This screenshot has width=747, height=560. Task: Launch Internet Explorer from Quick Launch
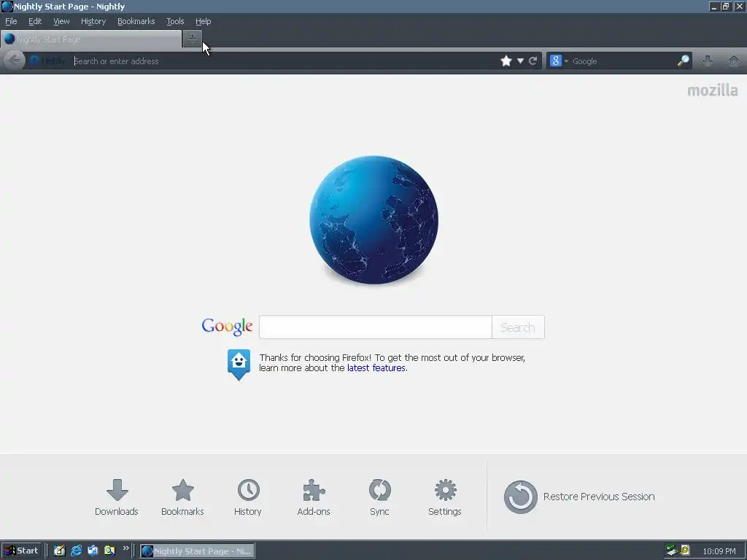(76, 551)
